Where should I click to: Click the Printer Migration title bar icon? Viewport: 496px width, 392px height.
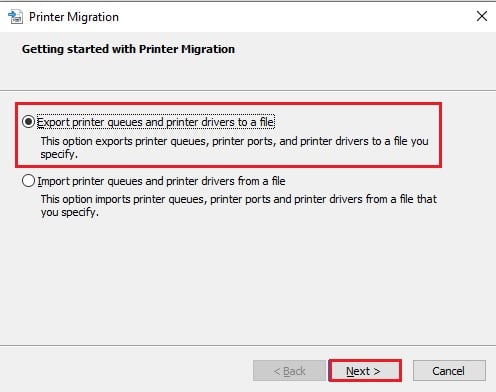click(15, 17)
